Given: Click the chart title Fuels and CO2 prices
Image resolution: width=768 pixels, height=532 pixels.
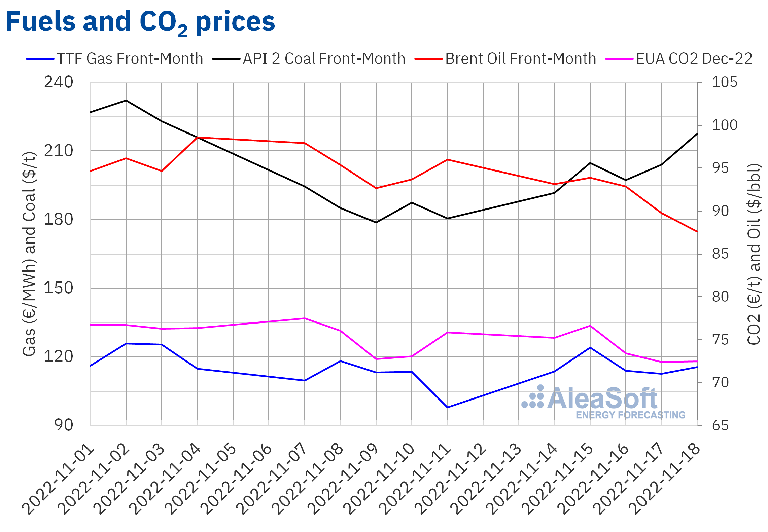Looking at the screenshot, I should [140, 22].
